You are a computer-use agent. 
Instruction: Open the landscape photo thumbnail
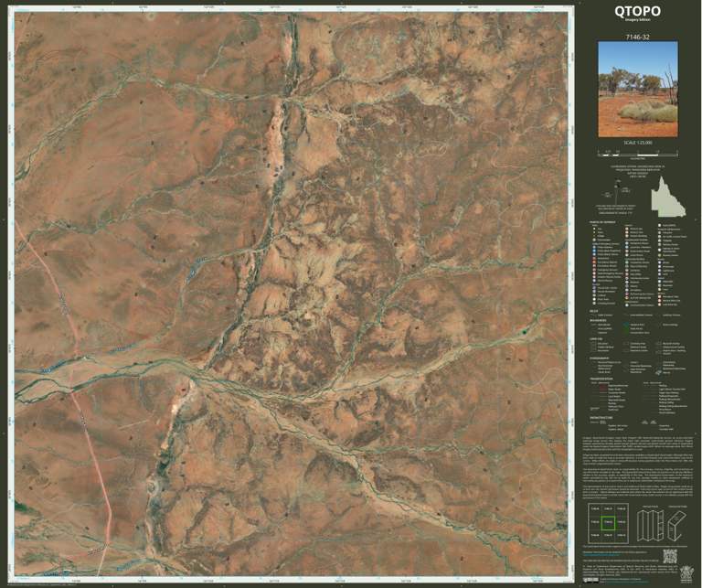coord(638,90)
